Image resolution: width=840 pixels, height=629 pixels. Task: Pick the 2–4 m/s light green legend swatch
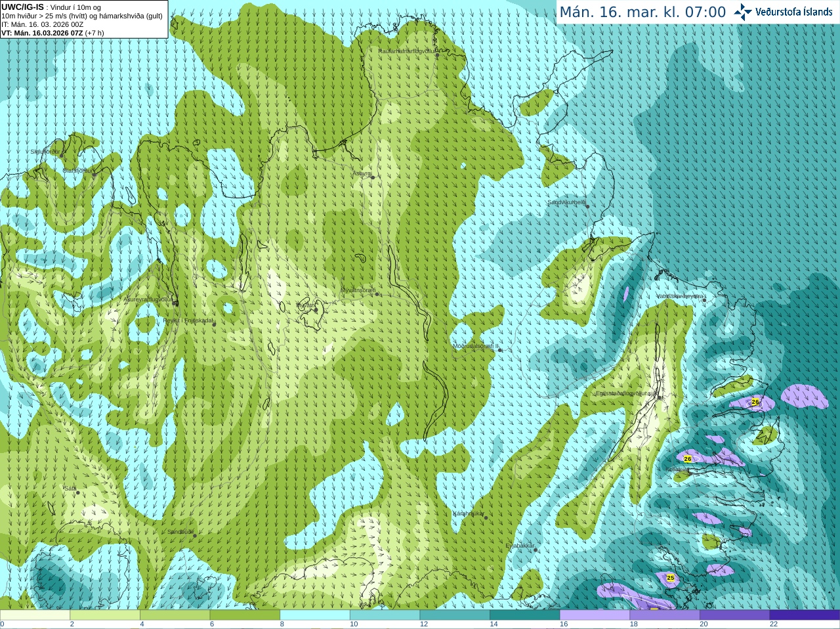tap(105, 615)
